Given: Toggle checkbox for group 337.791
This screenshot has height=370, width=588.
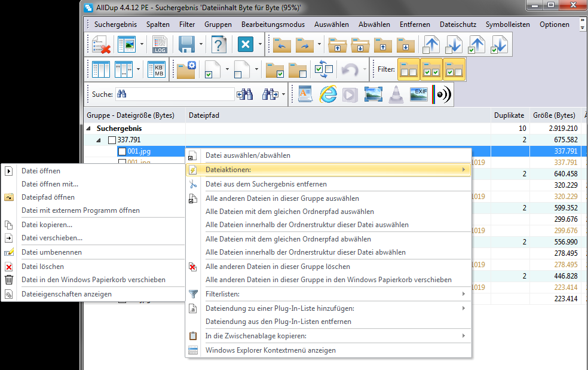Looking at the screenshot, I should (x=112, y=140).
